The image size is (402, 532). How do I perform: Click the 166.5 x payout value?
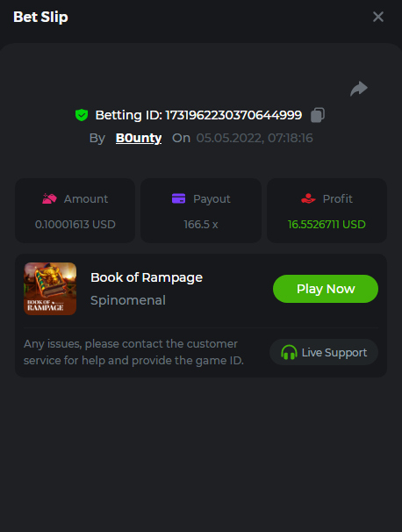[201, 224]
